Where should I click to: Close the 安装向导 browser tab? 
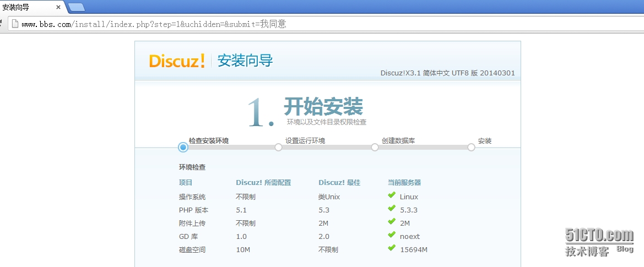tap(58, 7)
